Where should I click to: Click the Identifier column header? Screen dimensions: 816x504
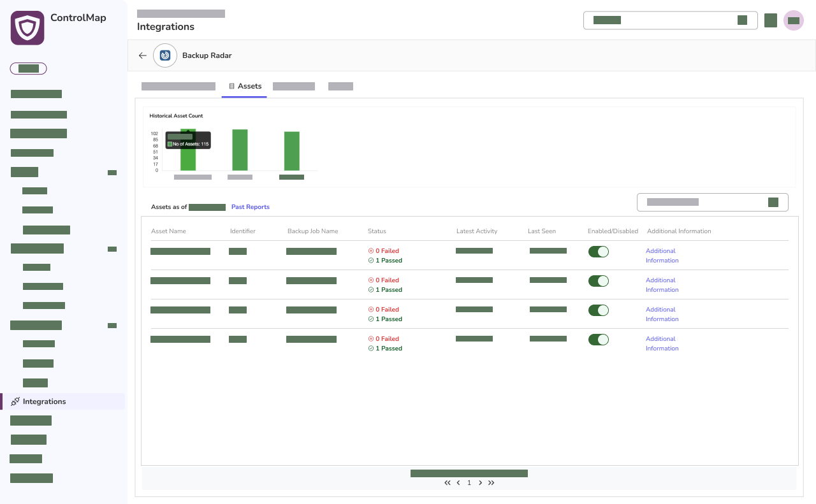coord(243,231)
